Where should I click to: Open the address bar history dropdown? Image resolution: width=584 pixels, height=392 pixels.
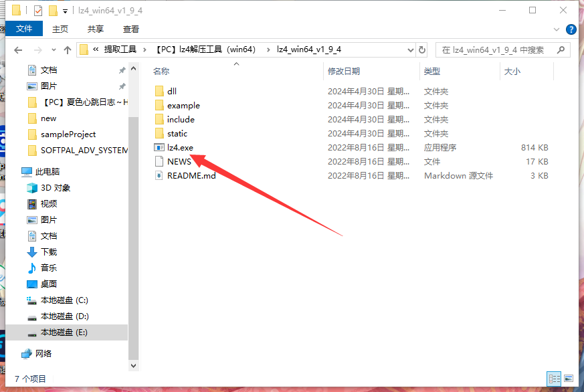(409, 50)
